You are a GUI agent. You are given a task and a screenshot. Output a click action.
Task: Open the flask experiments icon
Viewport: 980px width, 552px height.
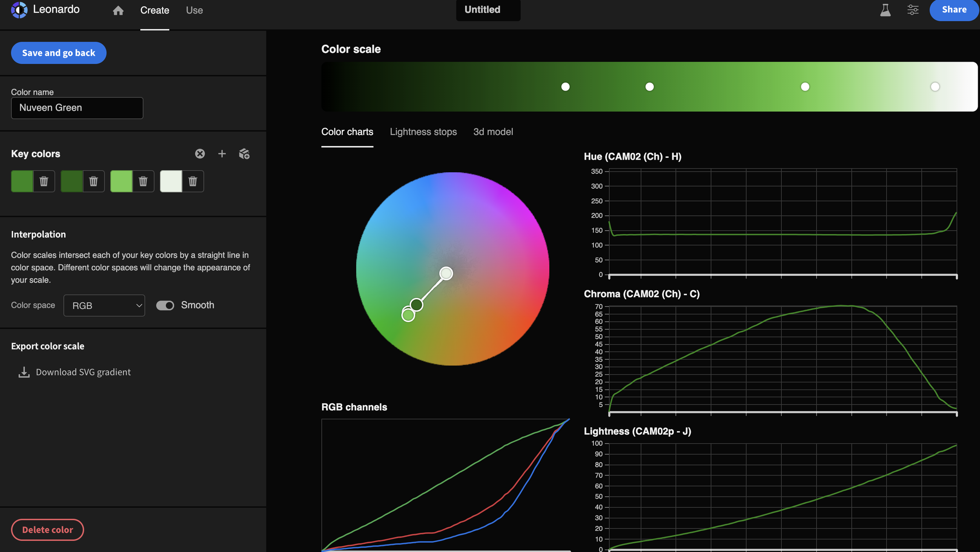pos(885,10)
